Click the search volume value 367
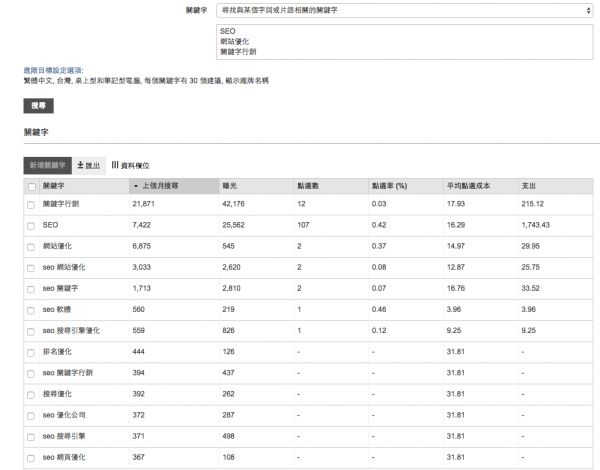The height and width of the screenshot is (470, 600). click(x=139, y=457)
